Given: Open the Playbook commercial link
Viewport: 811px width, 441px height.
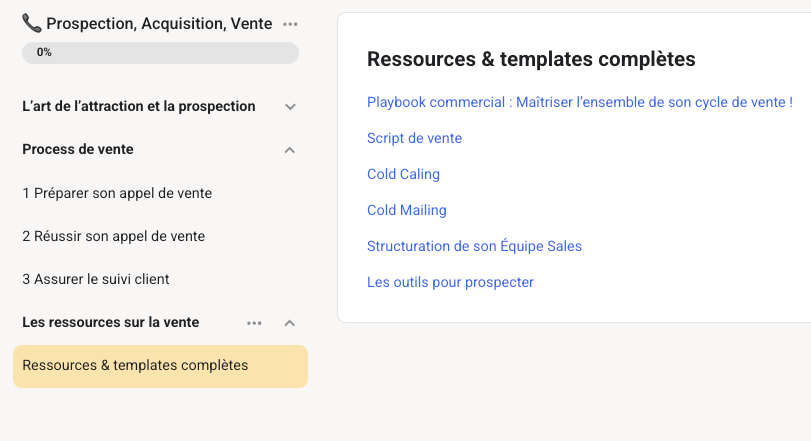Looking at the screenshot, I should point(579,102).
